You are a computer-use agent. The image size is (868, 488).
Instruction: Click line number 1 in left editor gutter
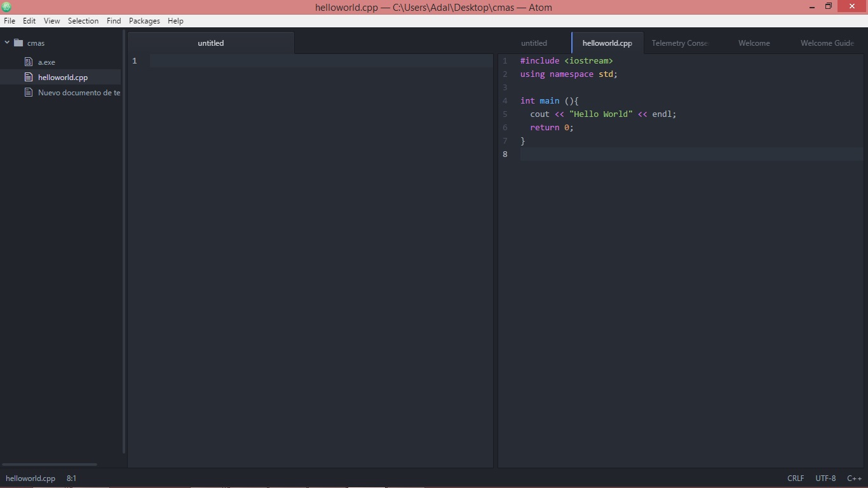[134, 61]
